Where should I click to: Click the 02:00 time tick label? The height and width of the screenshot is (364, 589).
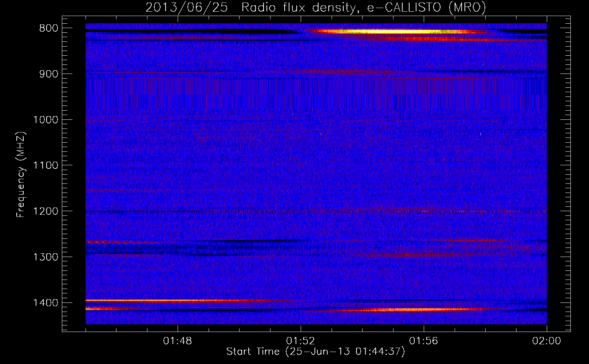point(547,341)
